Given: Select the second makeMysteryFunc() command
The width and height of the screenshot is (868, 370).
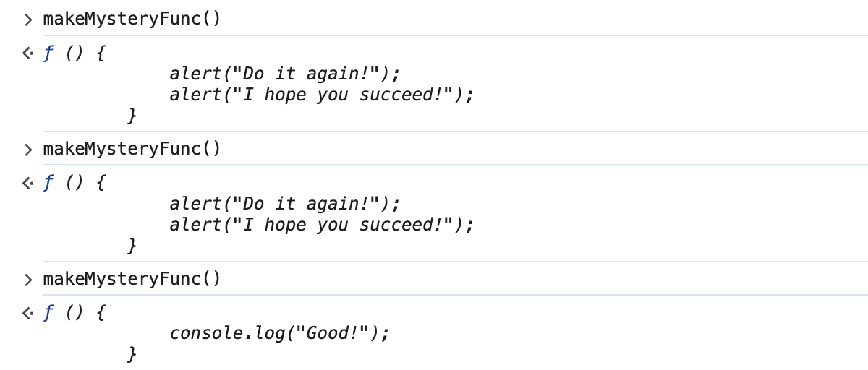Looking at the screenshot, I should click(132, 149).
